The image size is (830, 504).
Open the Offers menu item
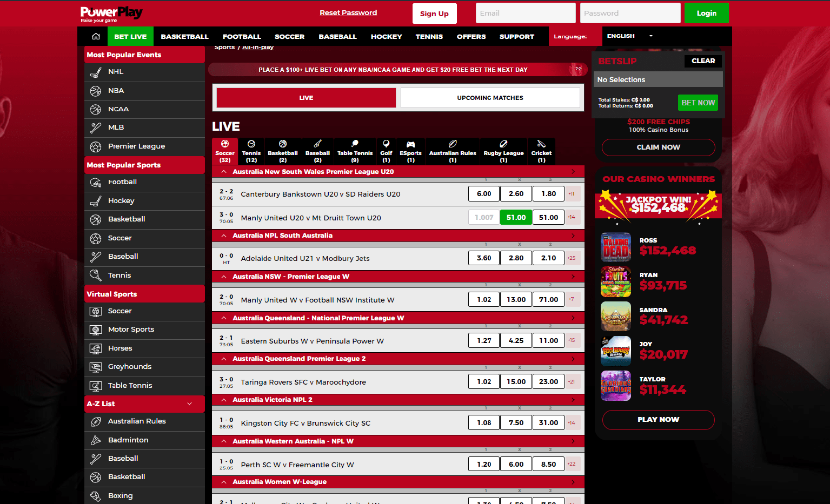(471, 37)
